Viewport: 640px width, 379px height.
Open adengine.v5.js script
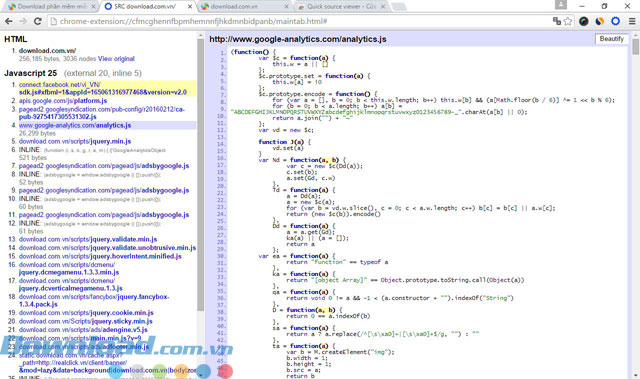point(83,330)
